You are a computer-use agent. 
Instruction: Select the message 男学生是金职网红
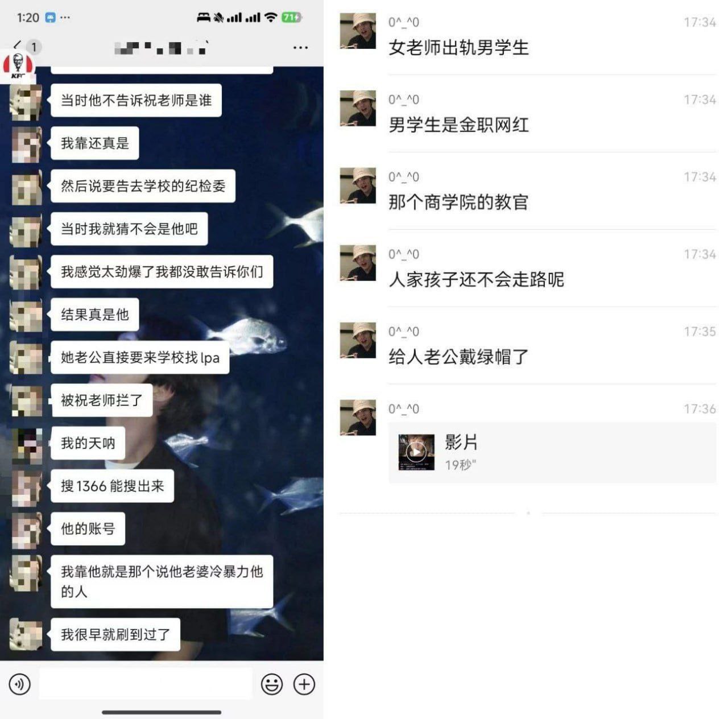(458, 125)
